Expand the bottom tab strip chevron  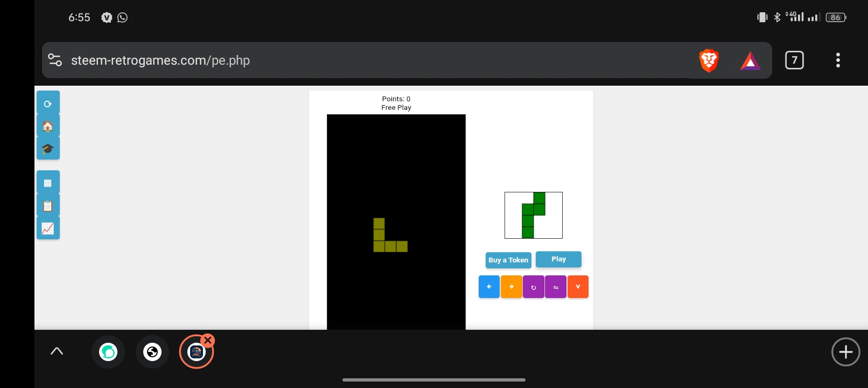click(57, 351)
